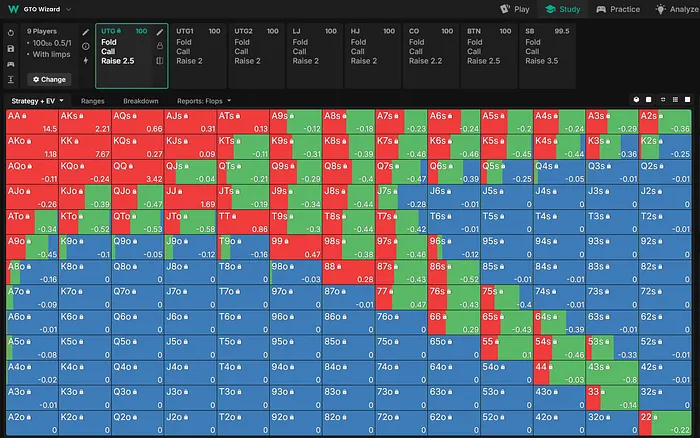
Task: Click the power icon in left sidebar
Action: tap(10, 32)
